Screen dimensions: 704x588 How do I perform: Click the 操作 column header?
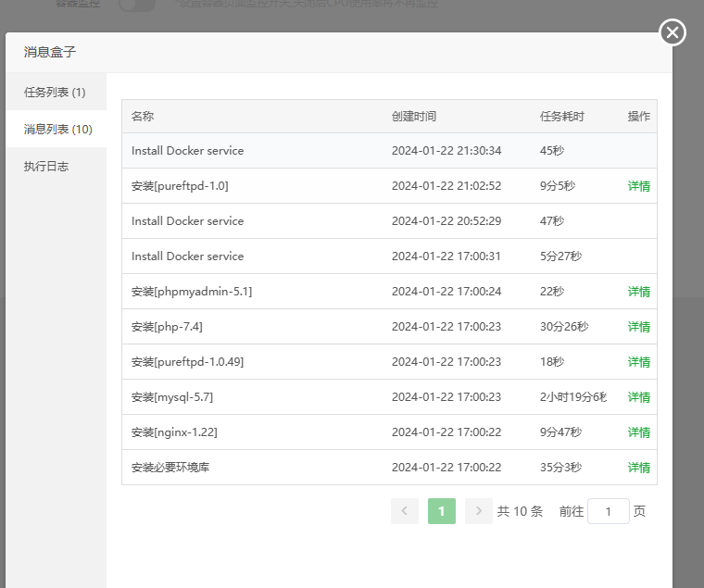(639, 117)
